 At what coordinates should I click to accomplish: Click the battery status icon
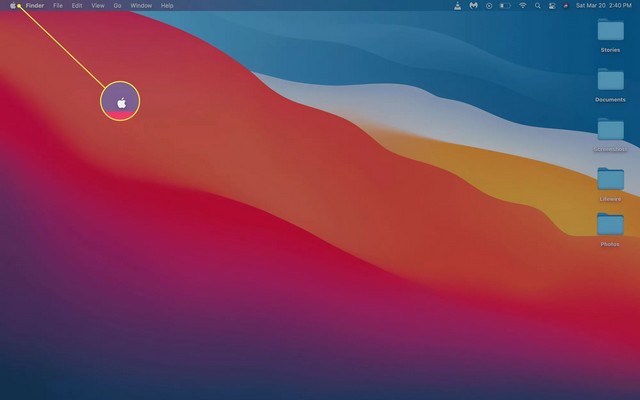pyautogui.click(x=505, y=5)
